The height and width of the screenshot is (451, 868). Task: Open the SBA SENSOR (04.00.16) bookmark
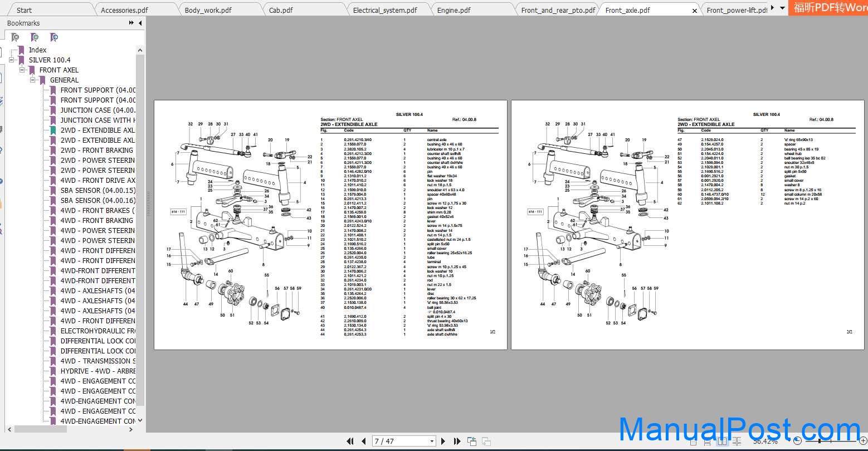97,200
